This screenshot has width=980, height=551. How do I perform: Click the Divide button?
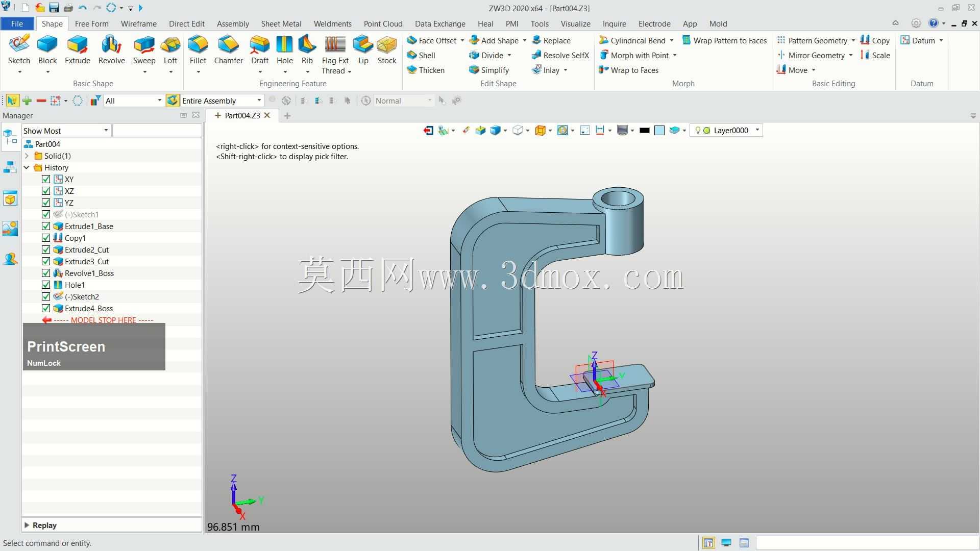[486, 55]
